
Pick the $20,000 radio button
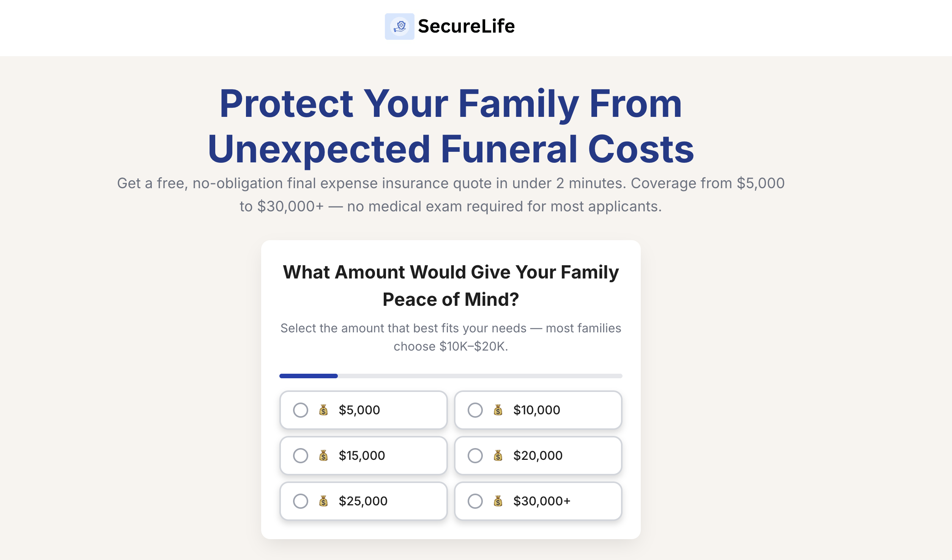pyautogui.click(x=475, y=456)
